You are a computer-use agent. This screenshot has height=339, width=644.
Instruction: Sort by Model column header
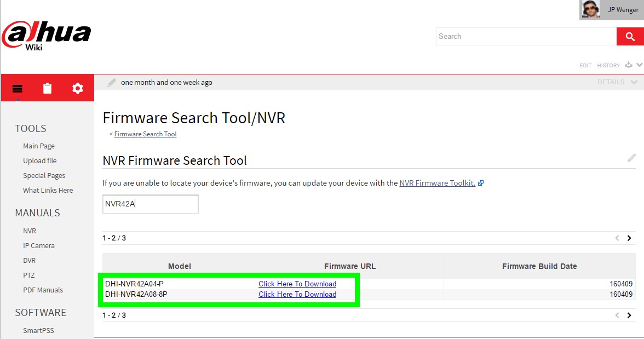point(180,266)
